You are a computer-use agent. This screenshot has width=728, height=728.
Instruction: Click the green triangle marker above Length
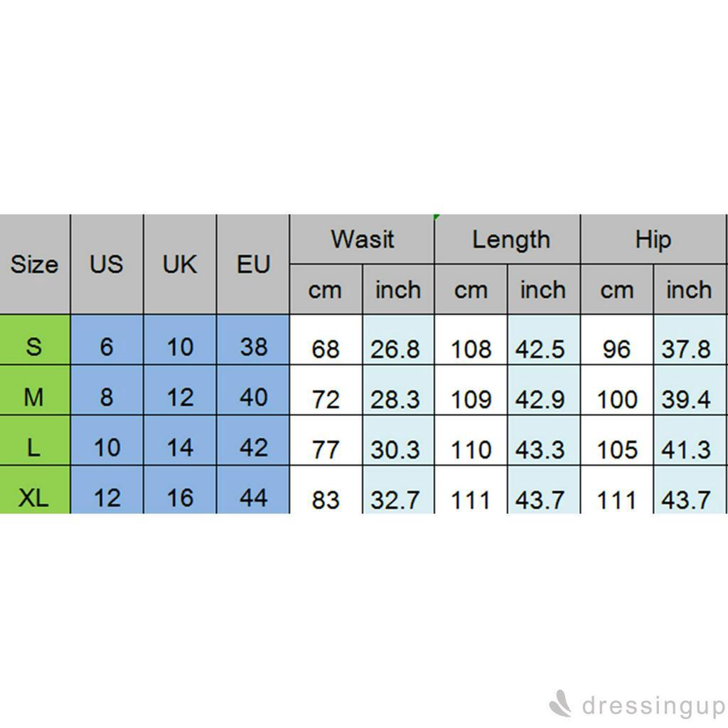437,217
